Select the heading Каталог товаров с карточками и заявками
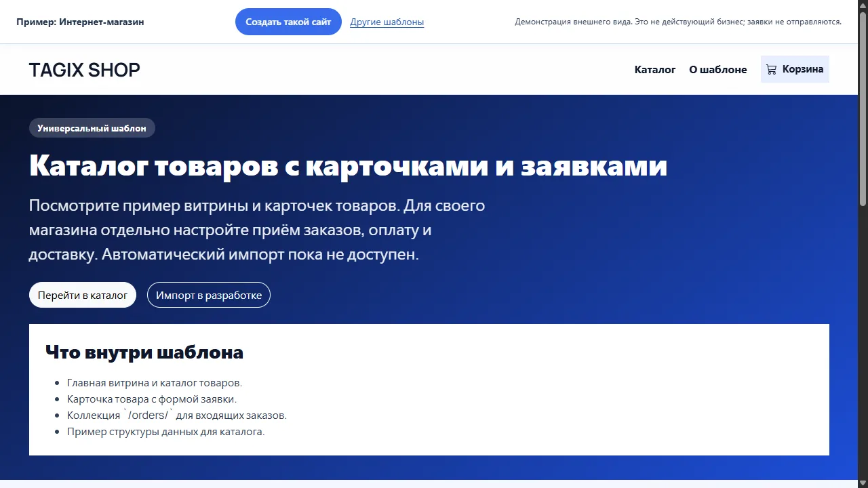 click(x=348, y=166)
